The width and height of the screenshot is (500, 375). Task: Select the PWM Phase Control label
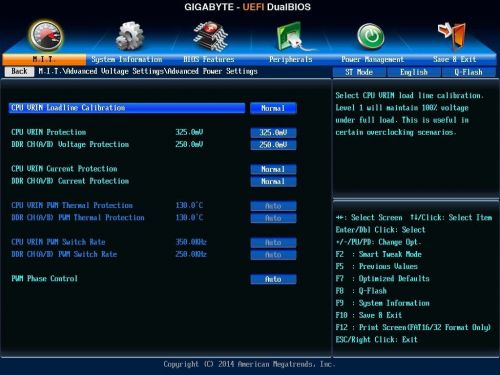(x=44, y=279)
